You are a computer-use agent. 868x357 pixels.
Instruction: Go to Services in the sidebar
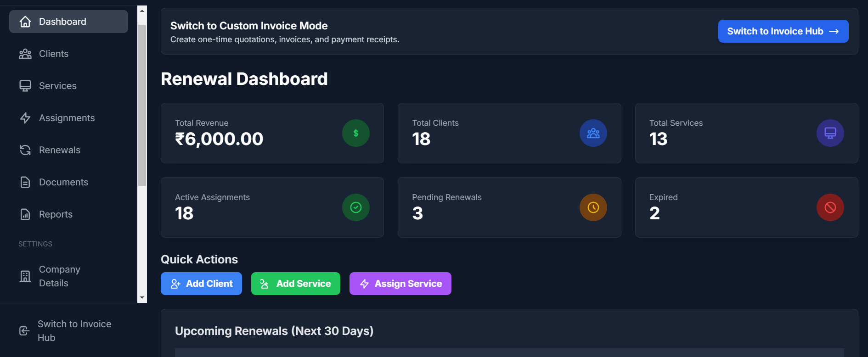(x=68, y=86)
